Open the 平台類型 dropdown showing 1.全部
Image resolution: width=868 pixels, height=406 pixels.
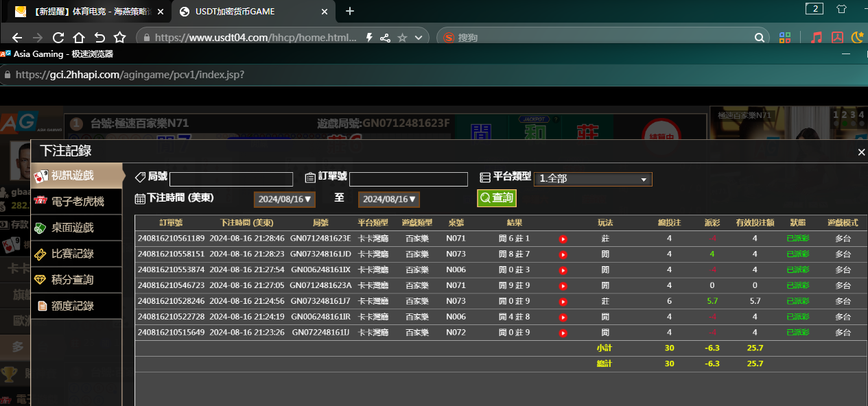coord(593,179)
